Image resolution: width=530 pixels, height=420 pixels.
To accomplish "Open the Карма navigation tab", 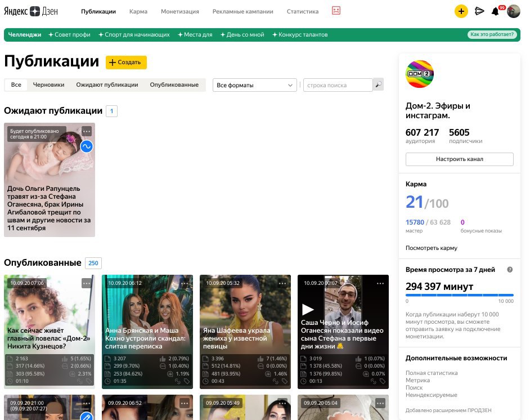I will 138,11.
